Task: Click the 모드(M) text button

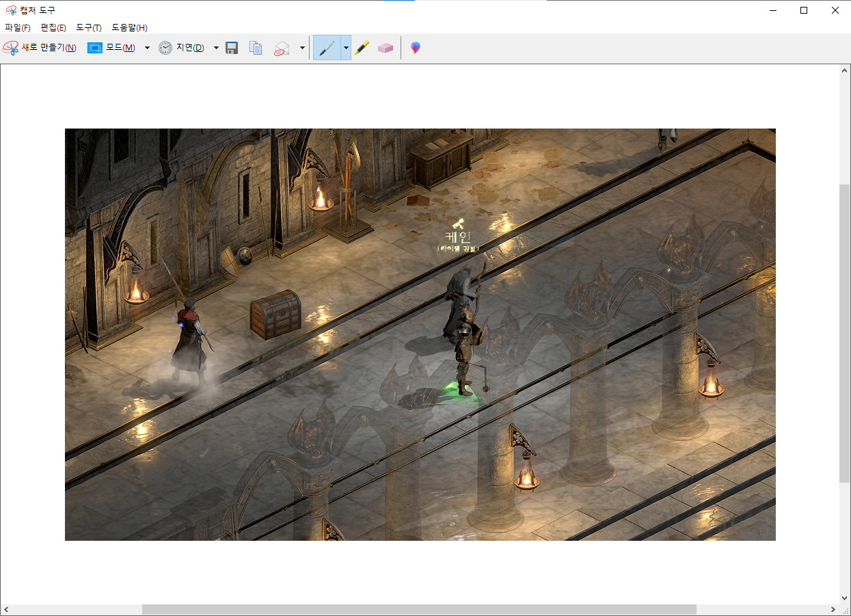Action: click(x=120, y=48)
